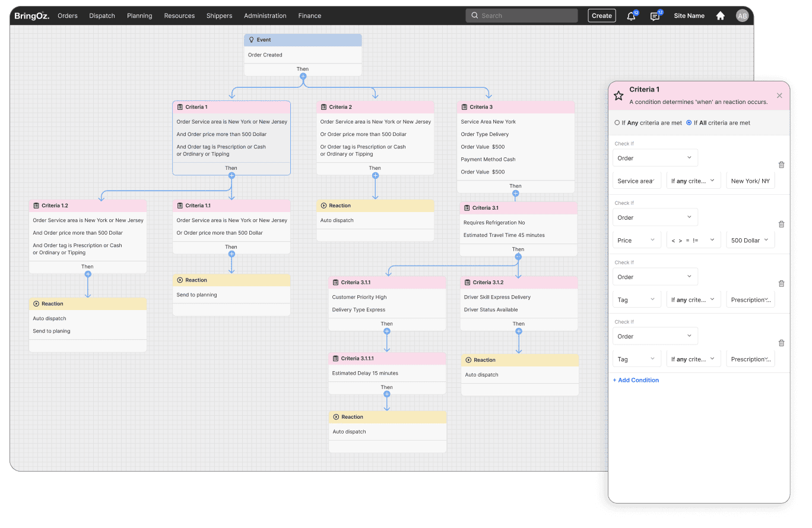The image size is (812, 528).
Task: Click the play icon on Send to planning Reaction
Action: click(180, 280)
